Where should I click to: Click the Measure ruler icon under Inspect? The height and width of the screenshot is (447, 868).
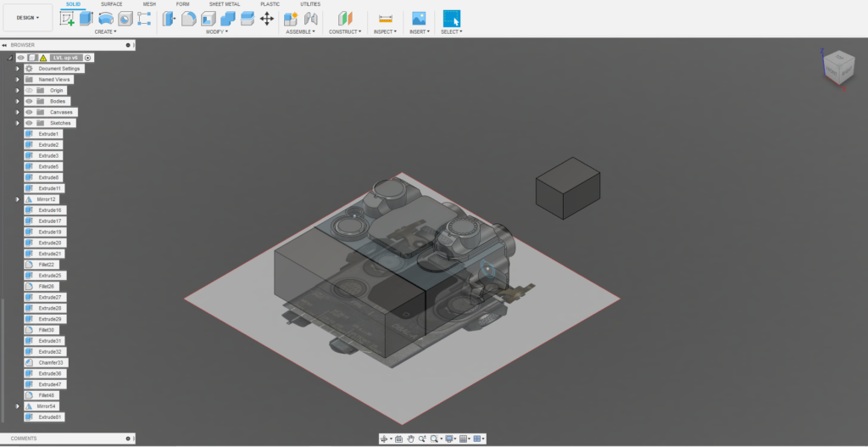click(386, 19)
